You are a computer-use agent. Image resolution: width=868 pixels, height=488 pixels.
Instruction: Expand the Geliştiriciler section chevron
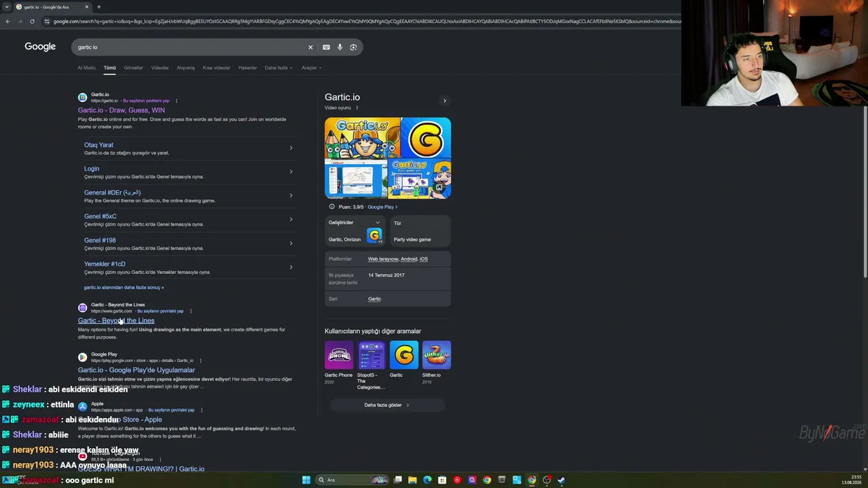378,222
